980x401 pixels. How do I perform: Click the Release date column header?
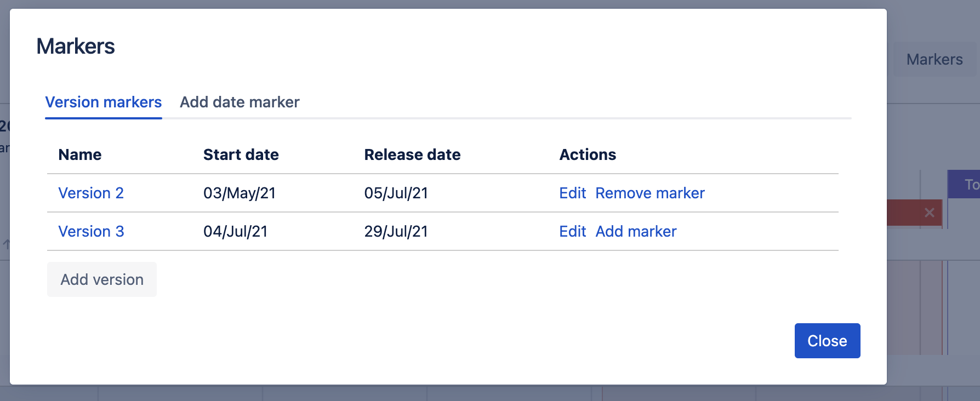pos(412,155)
